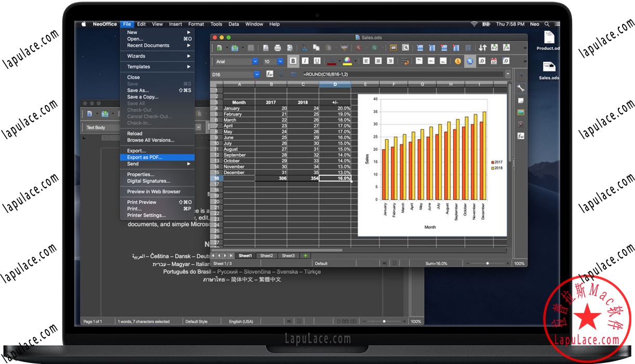Select the Currency format coin icon
Image resolution: width=635 pixels, height=364 pixels.
(x=457, y=61)
